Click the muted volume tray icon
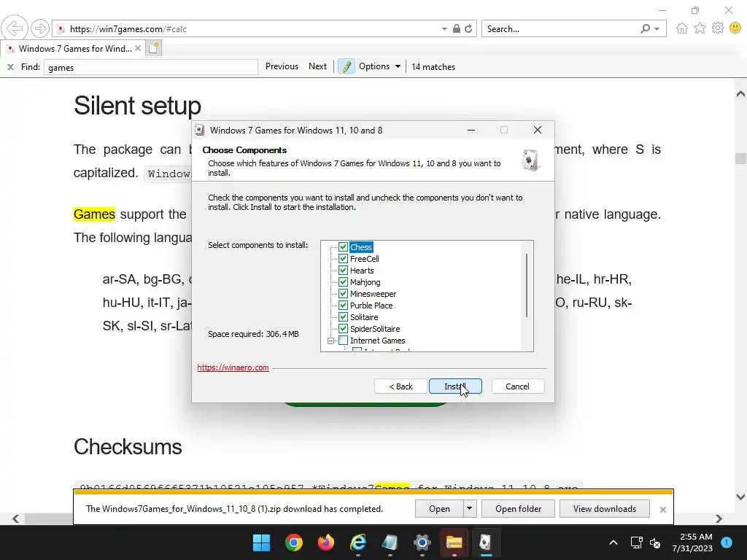This screenshot has width=747, height=560. pyautogui.click(x=656, y=542)
